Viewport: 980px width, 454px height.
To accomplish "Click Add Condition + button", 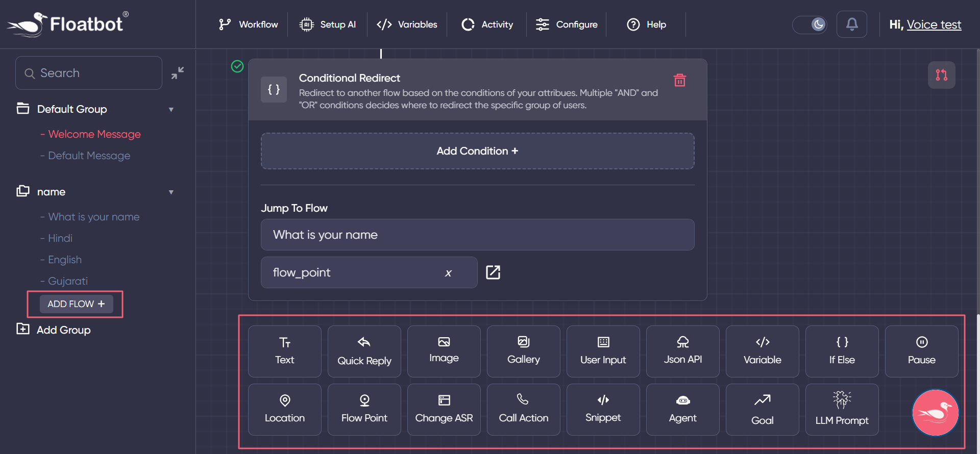I will [x=478, y=151].
